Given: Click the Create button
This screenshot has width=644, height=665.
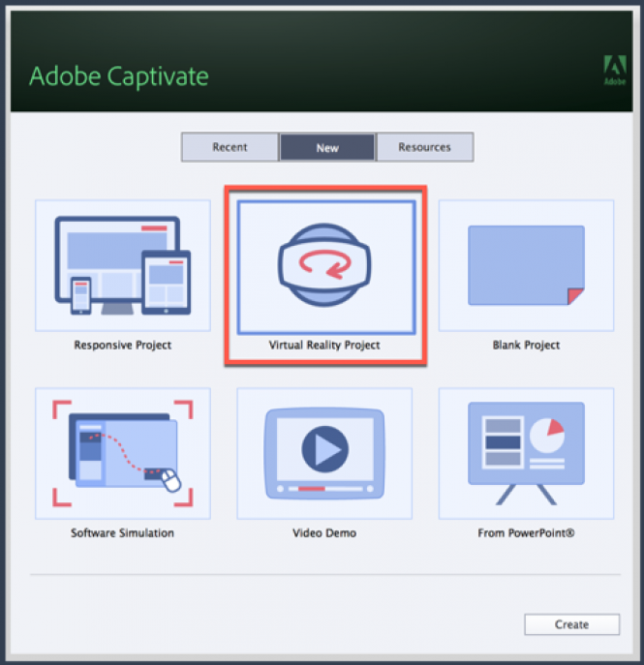Looking at the screenshot, I should [x=571, y=624].
